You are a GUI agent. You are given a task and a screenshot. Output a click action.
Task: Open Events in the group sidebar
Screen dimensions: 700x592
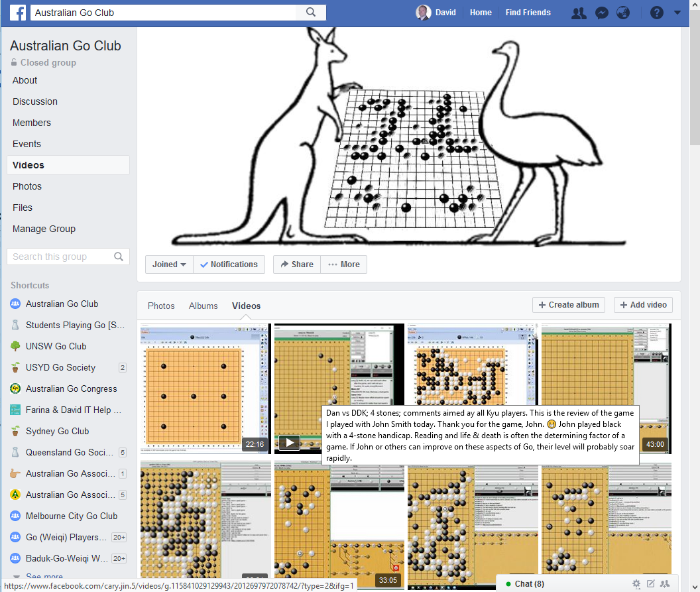click(27, 144)
